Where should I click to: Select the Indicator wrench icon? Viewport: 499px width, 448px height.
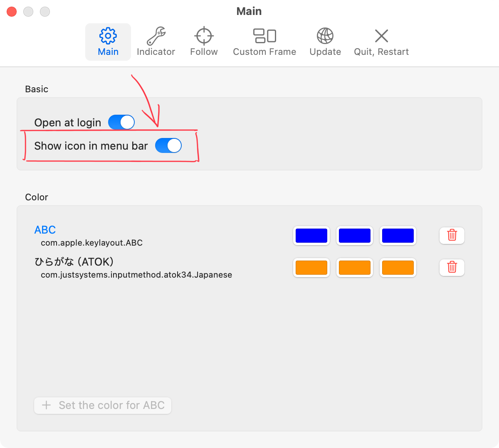(x=156, y=36)
